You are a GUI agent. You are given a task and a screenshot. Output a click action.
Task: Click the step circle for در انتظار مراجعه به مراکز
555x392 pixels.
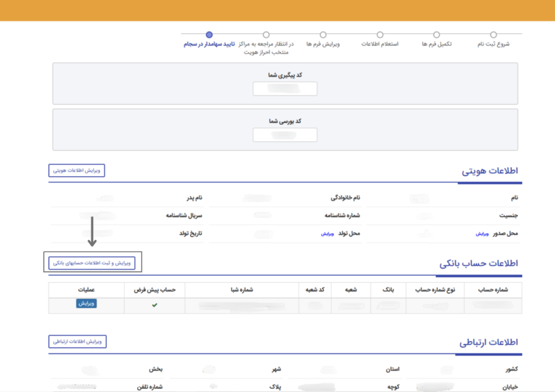(266, 35)
